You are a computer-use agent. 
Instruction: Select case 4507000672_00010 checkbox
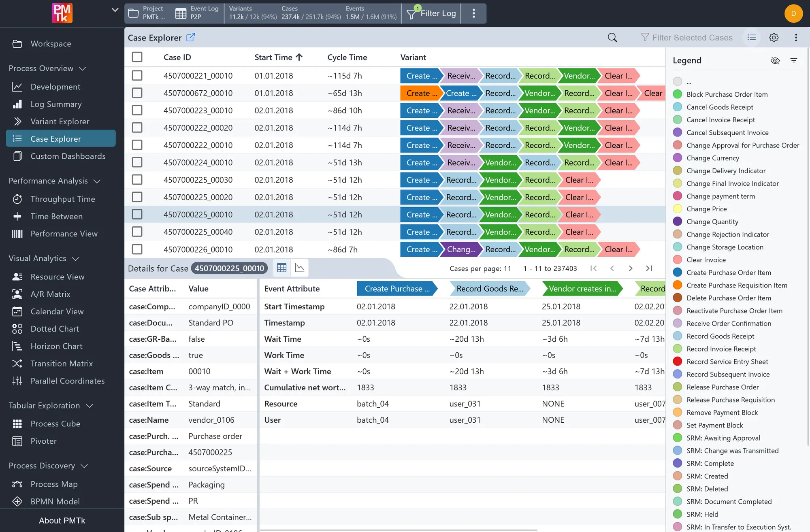[137, 93]
